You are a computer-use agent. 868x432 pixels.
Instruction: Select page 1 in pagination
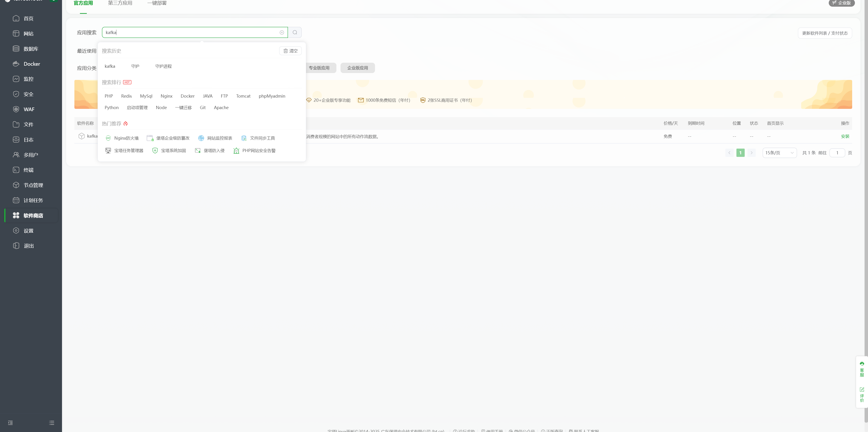[x=740, y=153]
